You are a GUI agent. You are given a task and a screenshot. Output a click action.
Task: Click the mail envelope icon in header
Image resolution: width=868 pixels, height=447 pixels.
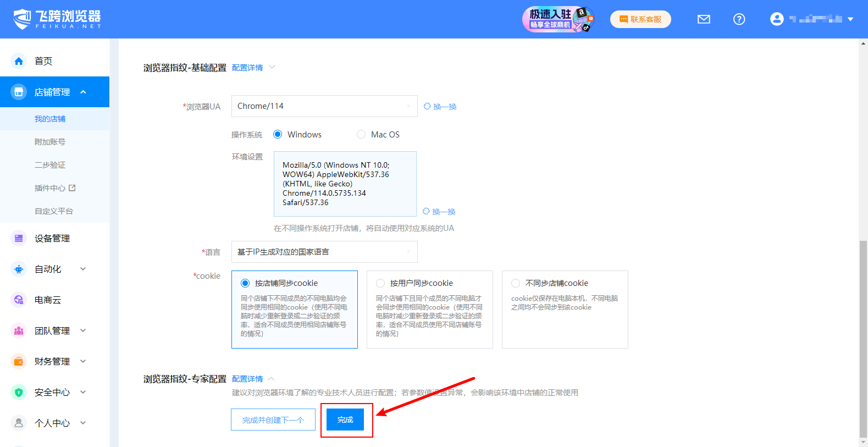coord(704,19)
